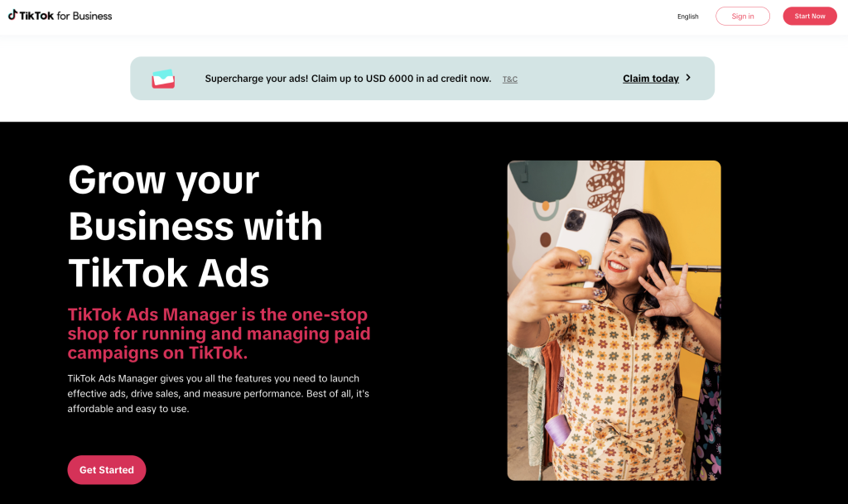Click the chevron arrow beside Claim today

click(688, 78)
